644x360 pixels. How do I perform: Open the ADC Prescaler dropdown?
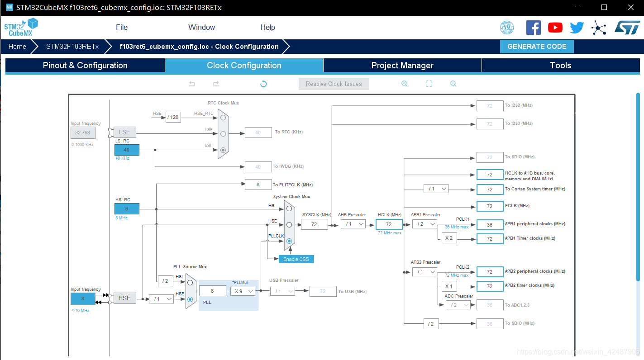pos(458,305)
